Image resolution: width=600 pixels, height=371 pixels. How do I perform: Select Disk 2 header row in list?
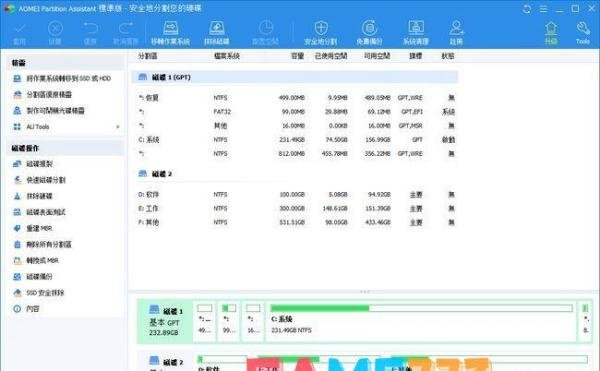295,174
